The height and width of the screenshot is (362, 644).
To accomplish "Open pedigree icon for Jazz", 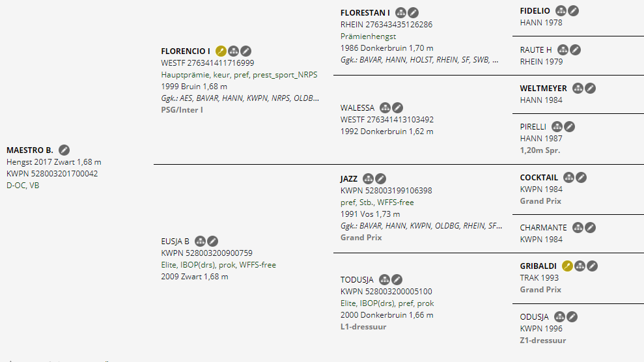I will click(x=369, y=178).
